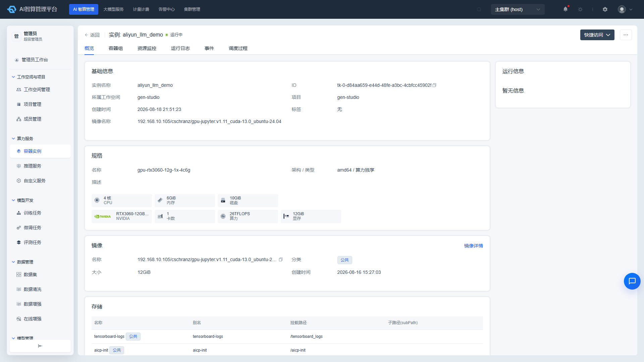Go back using the 返回 link

(x=92, y=35)
